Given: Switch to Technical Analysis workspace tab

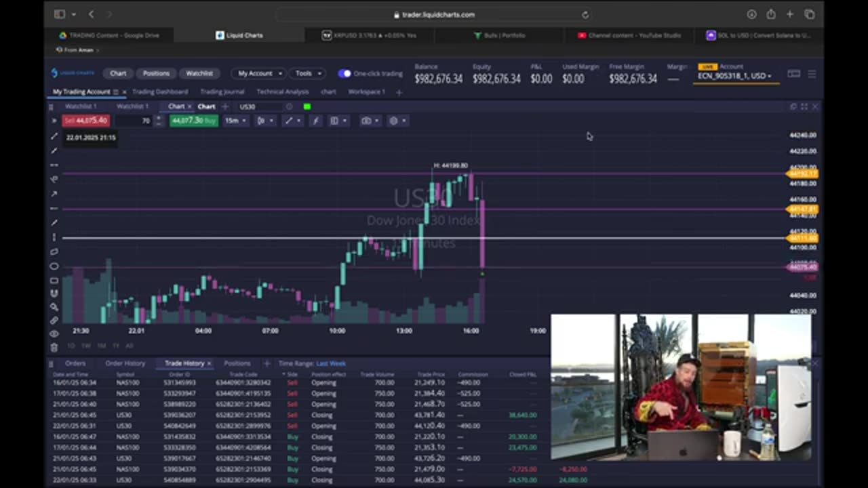Looking at the screenshot, I should point(283,91).
